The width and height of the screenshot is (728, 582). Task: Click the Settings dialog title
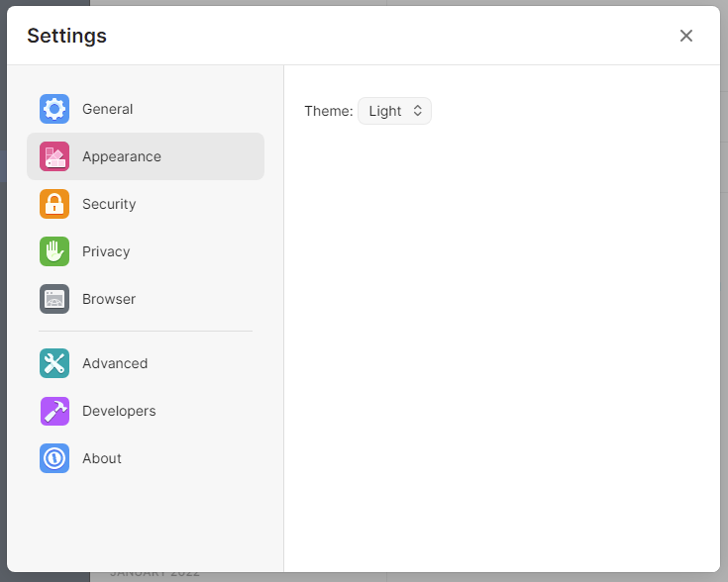[x=66, y=36]
